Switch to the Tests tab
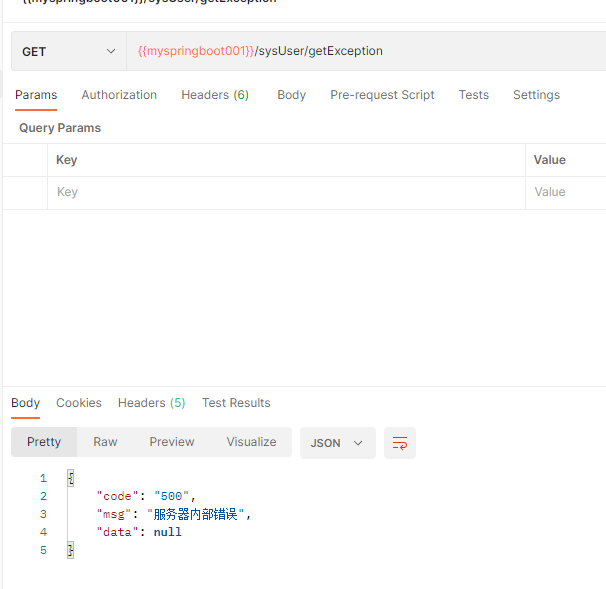 [474, 95]
